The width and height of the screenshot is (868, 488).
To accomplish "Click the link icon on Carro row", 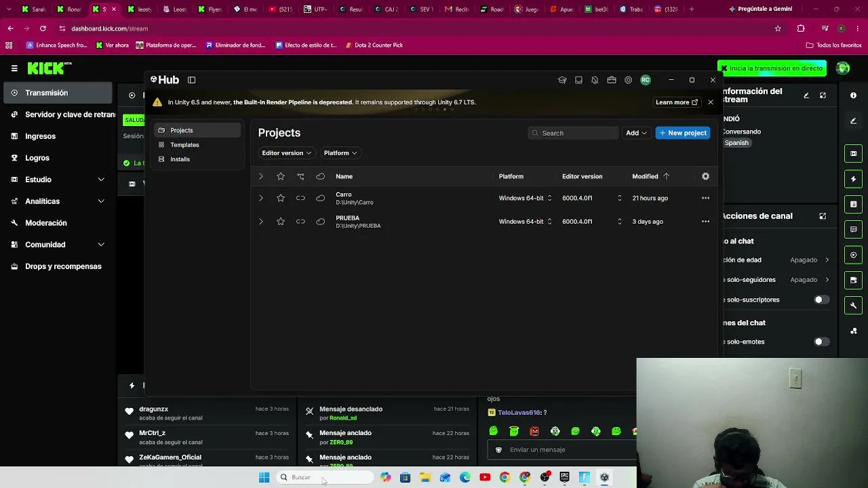I will (x=300, y=198).
